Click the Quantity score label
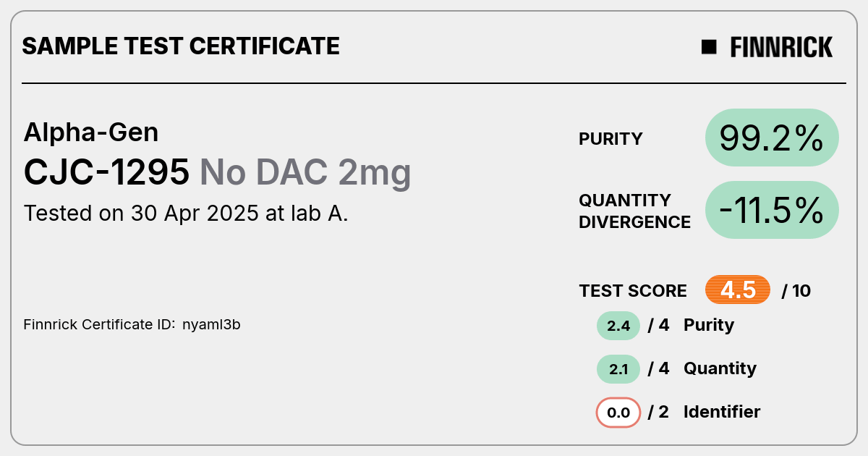Image resolution: width=868 pixels, height=456 pixels. click(x=720, y=368)
